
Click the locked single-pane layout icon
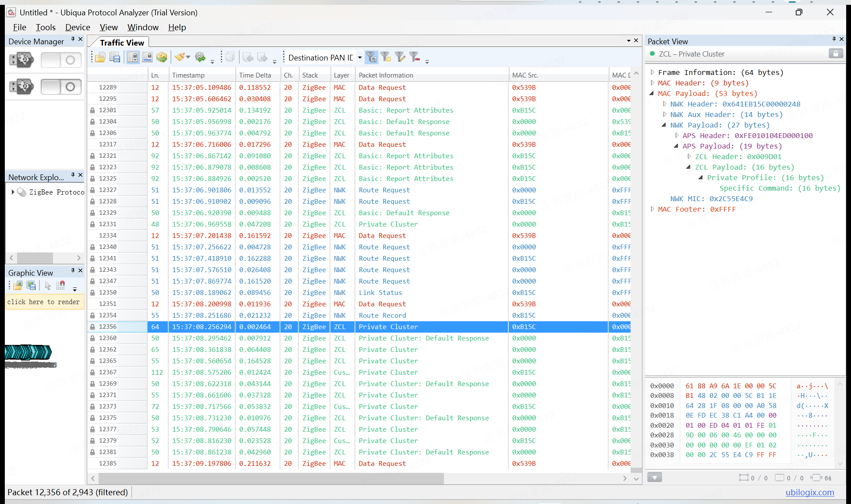pos(147,57)
